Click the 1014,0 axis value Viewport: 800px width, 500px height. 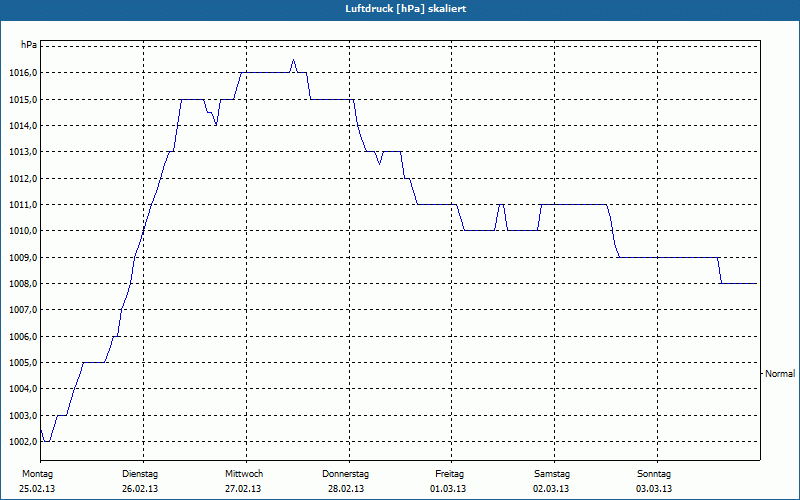pos(23,126)
